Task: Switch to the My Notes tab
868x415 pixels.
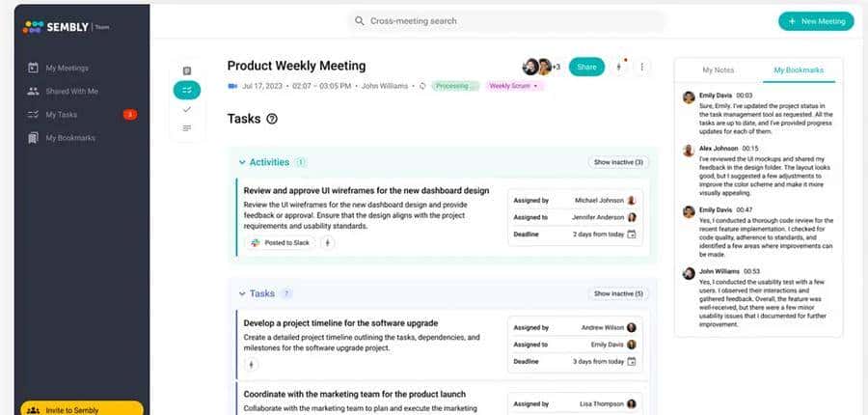Action: click(717, 70)
